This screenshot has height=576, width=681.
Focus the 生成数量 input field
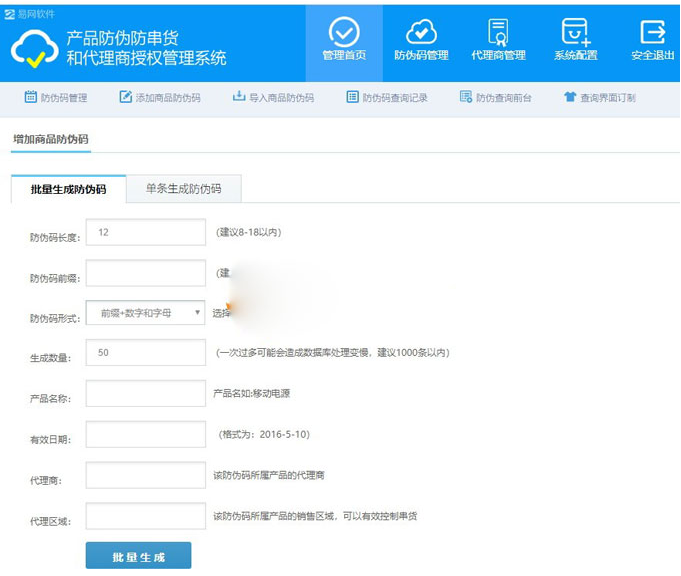pos(146,353)
